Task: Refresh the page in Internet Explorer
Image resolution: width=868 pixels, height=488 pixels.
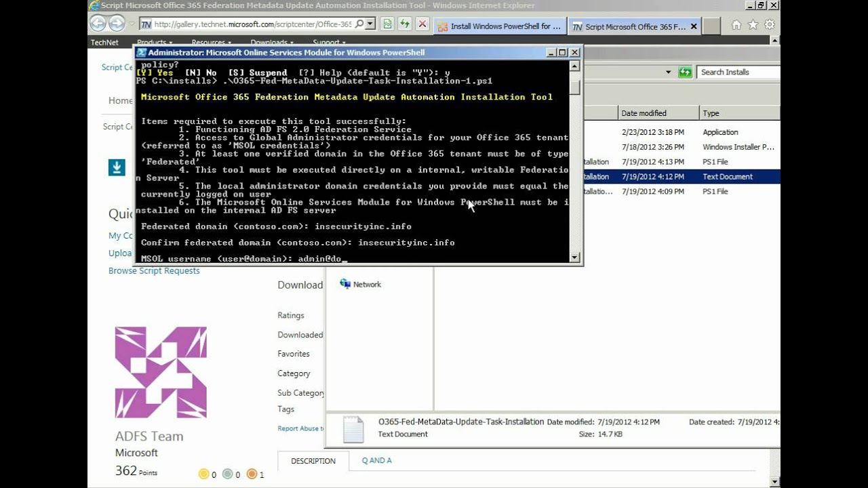Action: click(x=405, y=24)
